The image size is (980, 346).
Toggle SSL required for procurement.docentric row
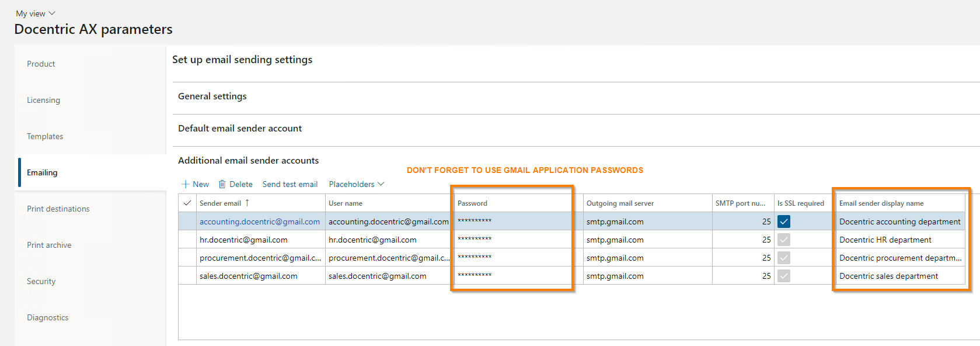[784, 258]
